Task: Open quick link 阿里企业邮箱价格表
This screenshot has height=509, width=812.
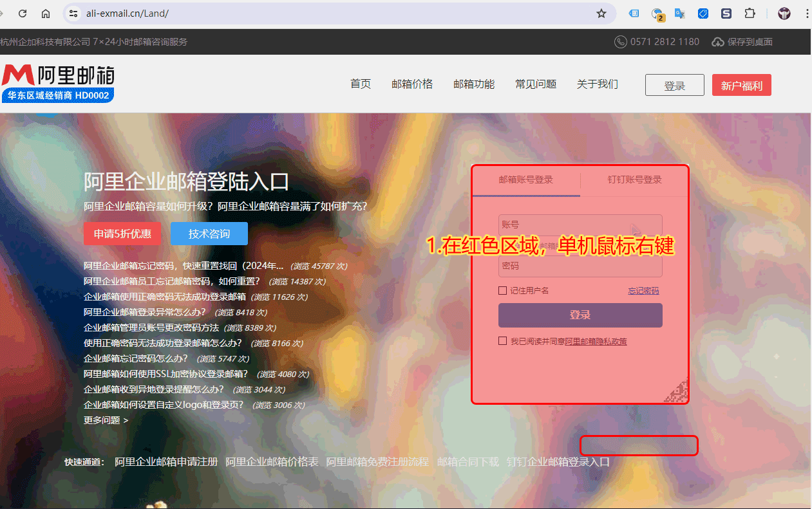Action: [272, 462]
